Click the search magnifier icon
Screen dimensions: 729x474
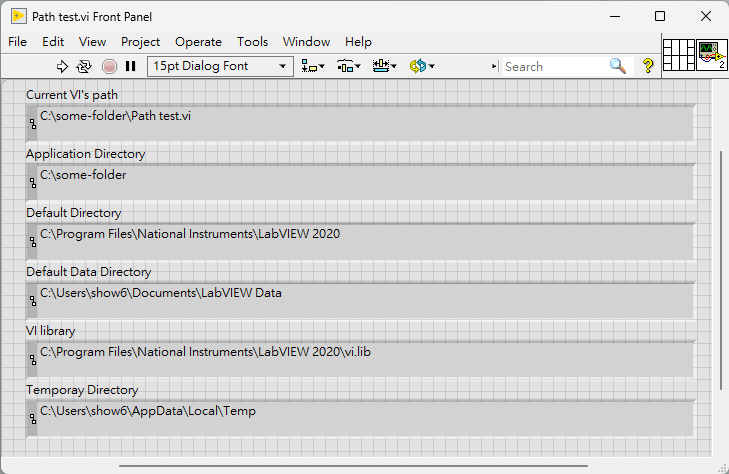pyautogui.click(x=618, y=66)
